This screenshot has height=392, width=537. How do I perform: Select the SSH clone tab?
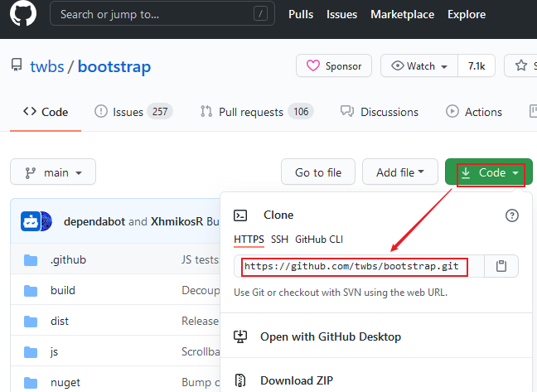coord(279,239)
